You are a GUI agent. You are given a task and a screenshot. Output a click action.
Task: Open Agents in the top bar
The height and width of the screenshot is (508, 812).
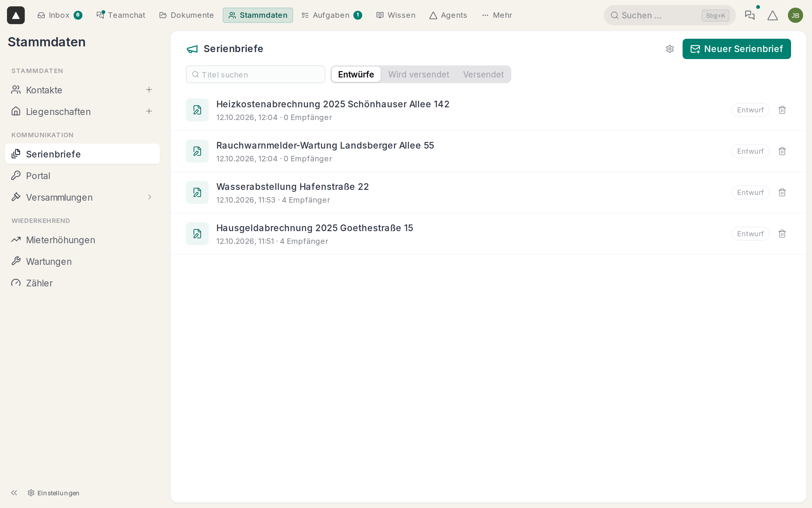point(448,15)
